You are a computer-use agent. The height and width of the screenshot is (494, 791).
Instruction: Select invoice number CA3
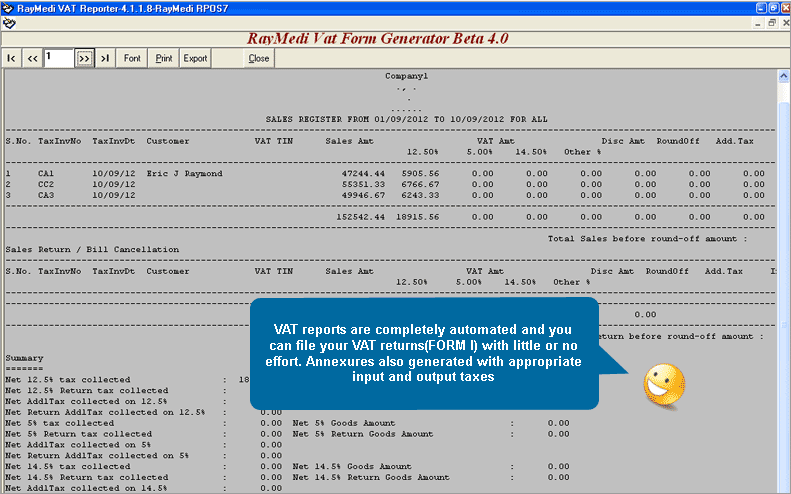click(46, 195)
